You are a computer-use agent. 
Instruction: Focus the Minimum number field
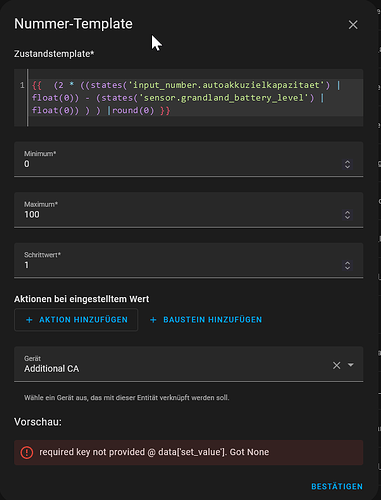tap(188, 159)
